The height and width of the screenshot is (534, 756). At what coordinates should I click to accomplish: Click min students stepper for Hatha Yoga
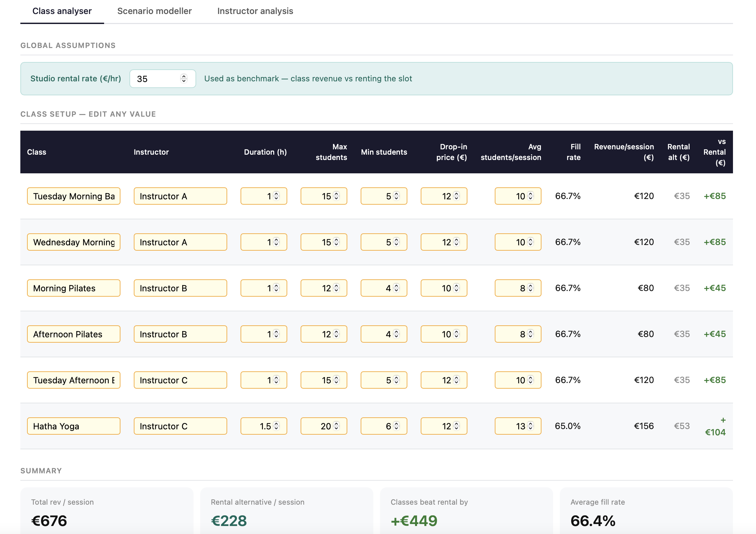click(396, 426)
